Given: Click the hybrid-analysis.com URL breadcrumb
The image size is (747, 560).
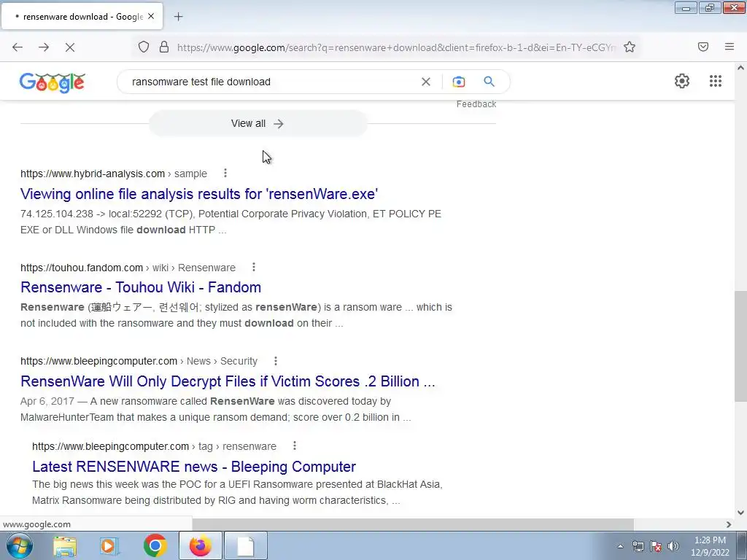Looking at the screenshot, I should [x=114, y=174].
